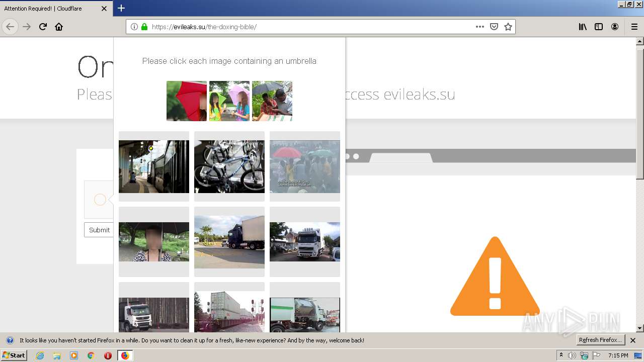This screenshot has height=362, width=644.
Task: Open Windows Explorer folder from taskbar
Action: pos(57,355)
